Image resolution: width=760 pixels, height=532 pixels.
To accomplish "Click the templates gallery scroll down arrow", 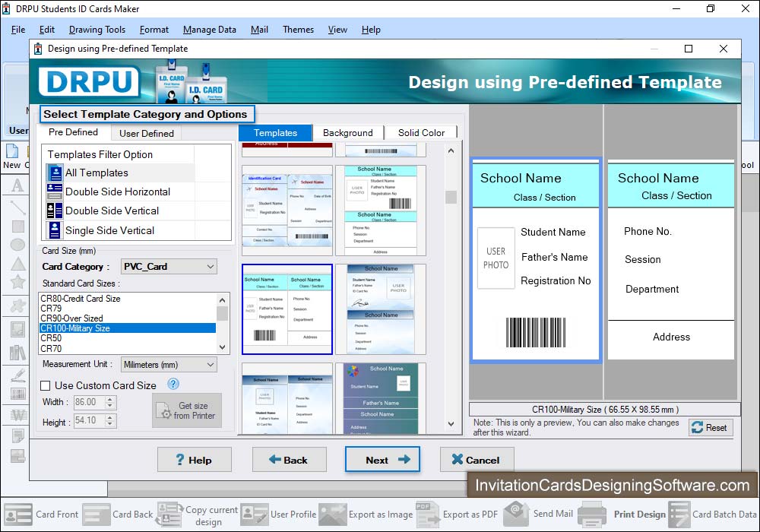I will point(451,423).
